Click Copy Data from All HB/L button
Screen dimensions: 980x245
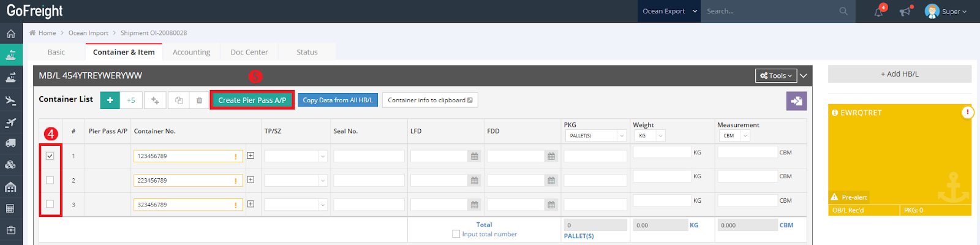tap(337, 100)
